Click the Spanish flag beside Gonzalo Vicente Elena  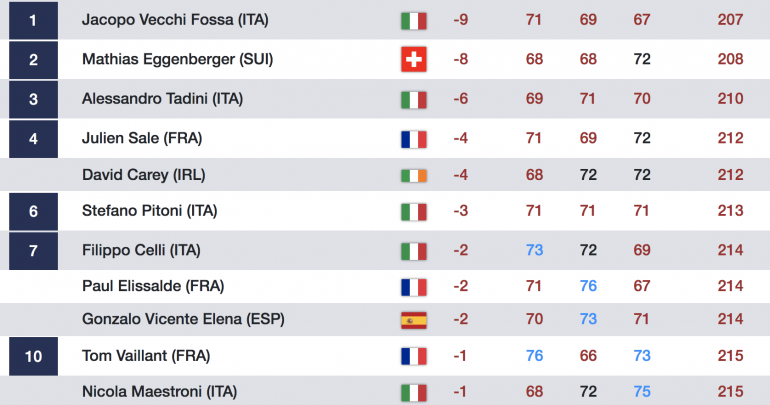pos(413,320)
